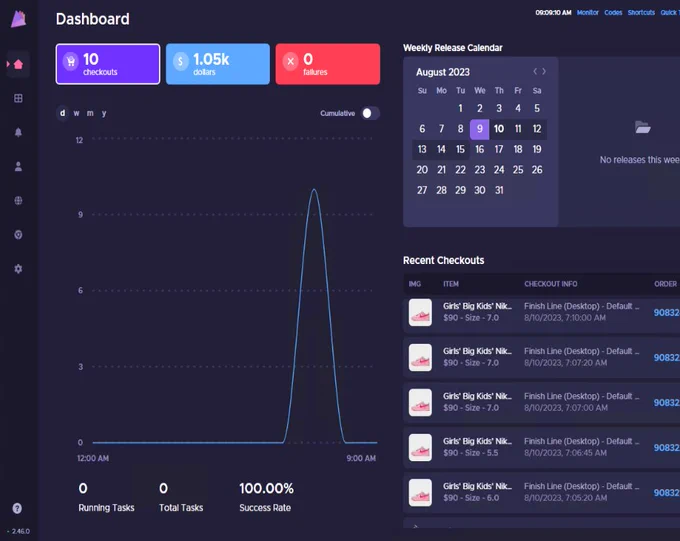Click the app logo in the sidebar
Image resolution: width=680 pixels, height=541 pixels.
pyautogui.click(x=18, y=19)
